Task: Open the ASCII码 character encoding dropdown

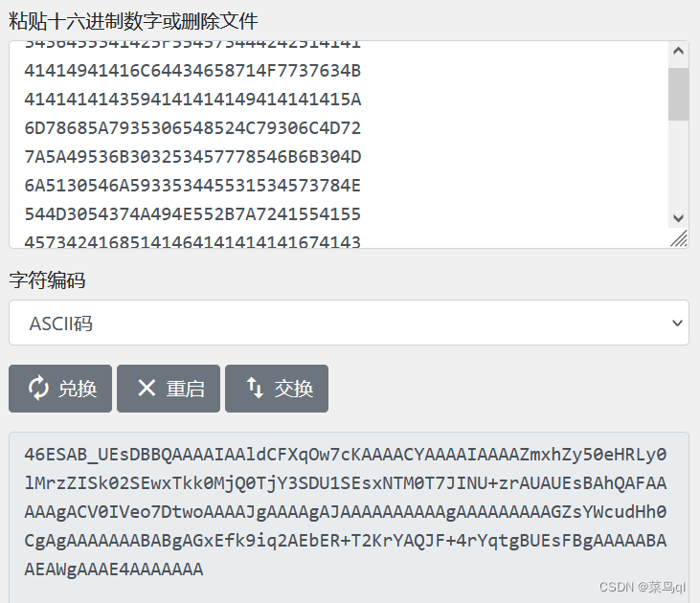Action: 349,323
